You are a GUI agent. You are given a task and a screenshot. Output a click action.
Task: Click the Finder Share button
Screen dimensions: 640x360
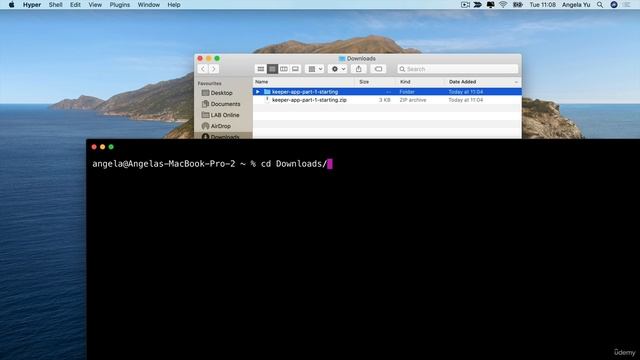[358, 69]
